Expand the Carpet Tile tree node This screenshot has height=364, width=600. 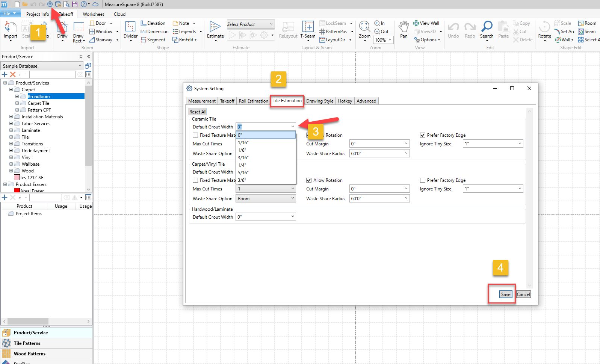coord(17,103)
